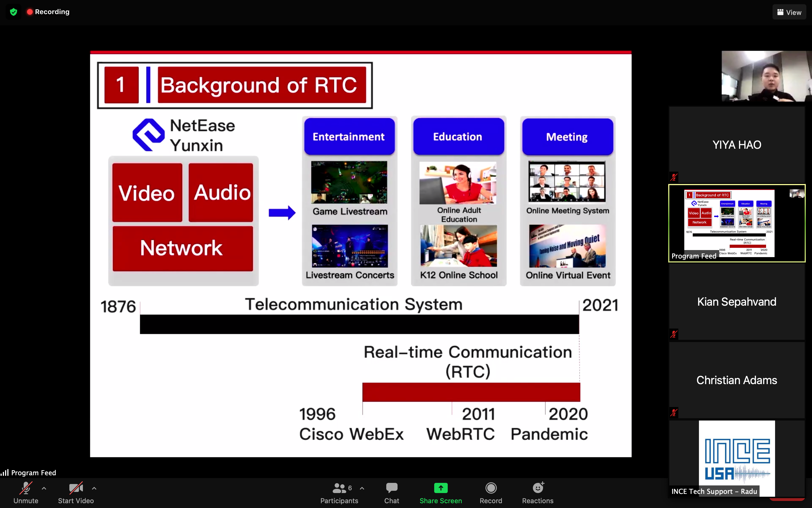Click the red Recording indicator
812x508 pixels.
48,12
